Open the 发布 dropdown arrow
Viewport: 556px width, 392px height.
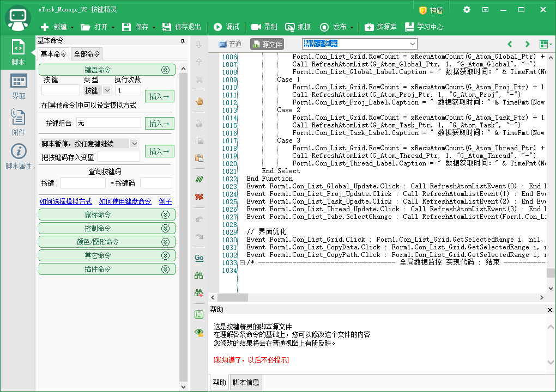pos(352,27)
